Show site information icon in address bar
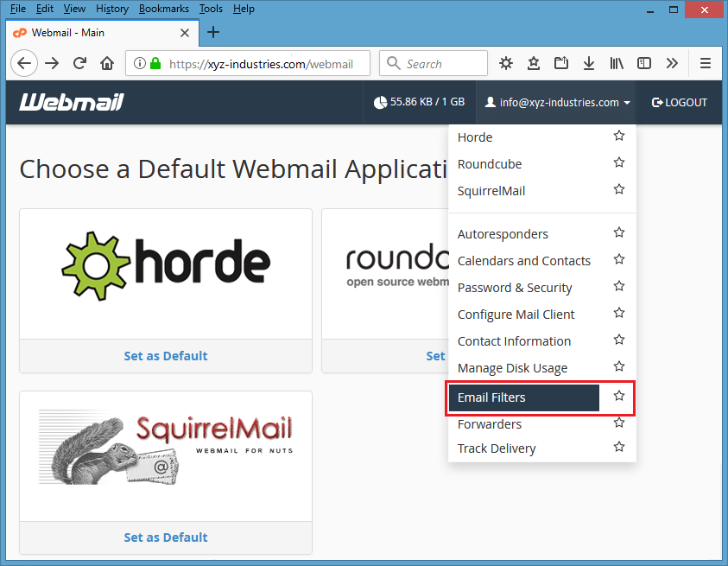 point(139,63)
